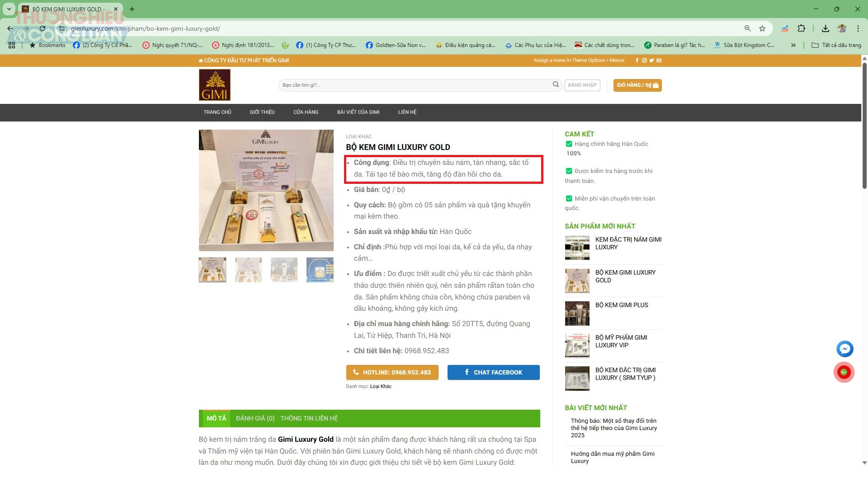Open the apps grid in bookmarks bar
868x491 pixels.
(12, 45)
